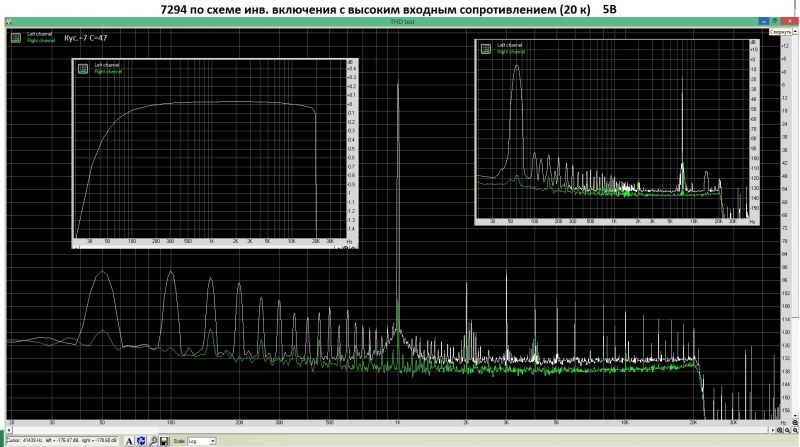Click the text annotation 'A' icon
Screen dimensions: 800x447
coord(131,440)
